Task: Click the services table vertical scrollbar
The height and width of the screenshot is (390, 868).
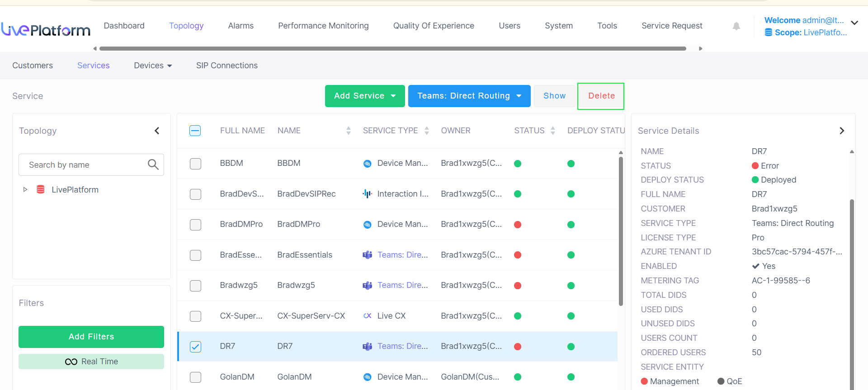Action: [x=621, y=230]
